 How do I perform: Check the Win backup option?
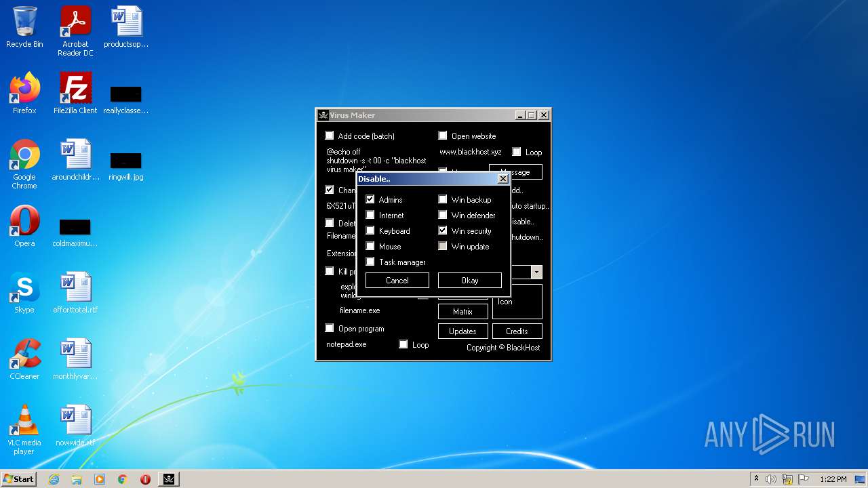(x=443, y=199)
